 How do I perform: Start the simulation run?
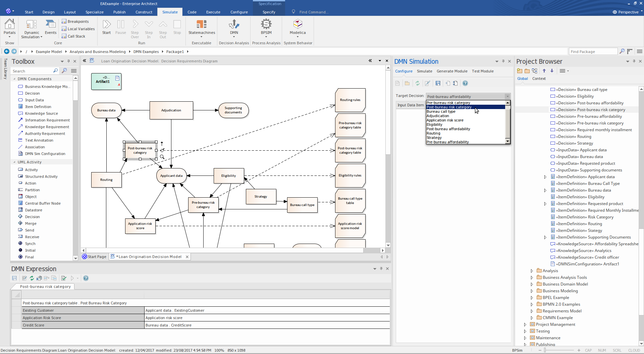106,27
